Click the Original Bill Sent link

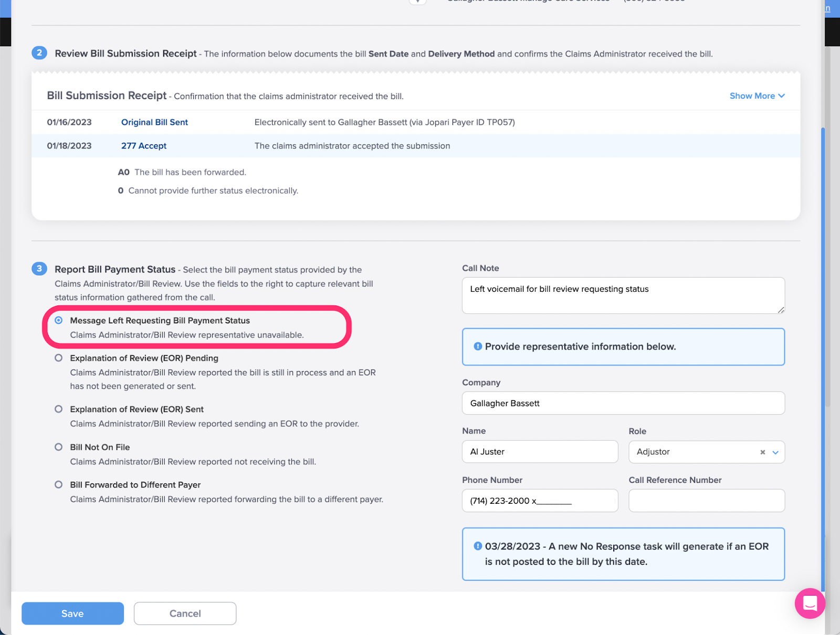coord(154,122)
